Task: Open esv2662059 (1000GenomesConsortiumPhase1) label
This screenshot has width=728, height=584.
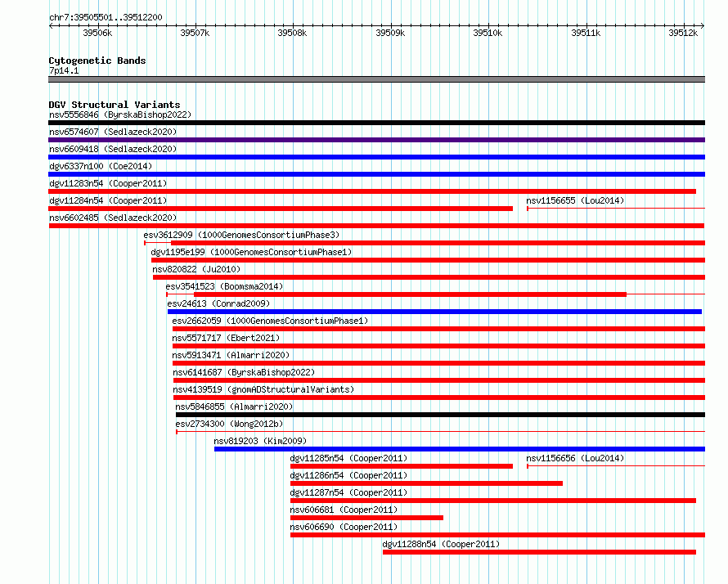Action: (270, 321)
